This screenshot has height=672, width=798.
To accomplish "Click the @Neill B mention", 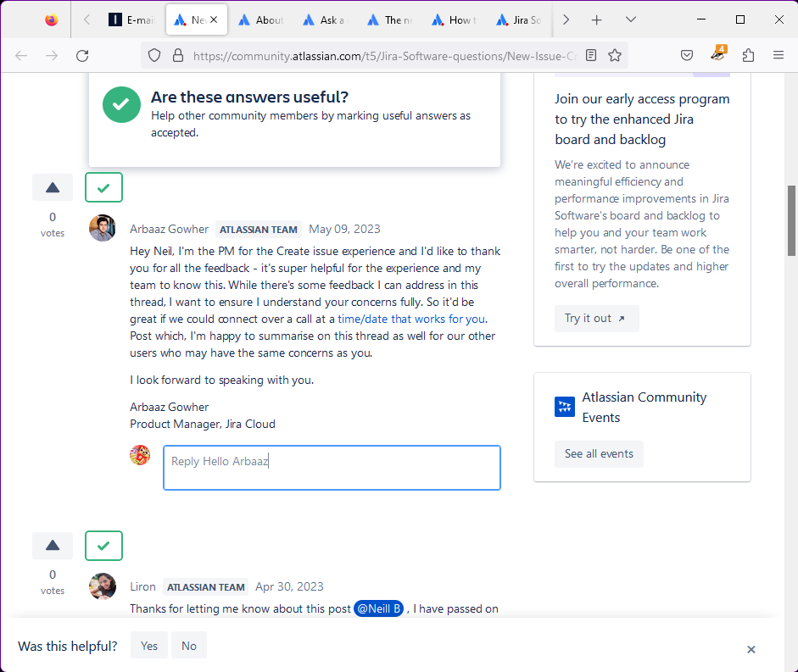I will pos(378,609).
